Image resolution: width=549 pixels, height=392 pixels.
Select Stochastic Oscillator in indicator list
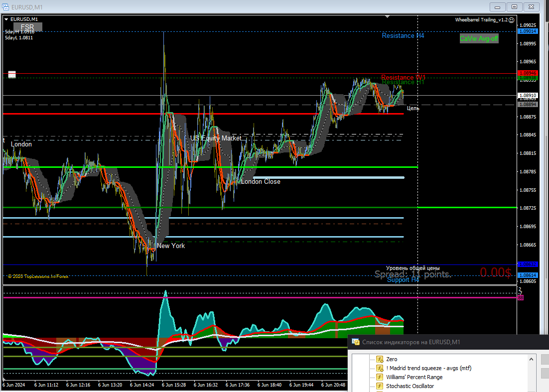[410, 386]
